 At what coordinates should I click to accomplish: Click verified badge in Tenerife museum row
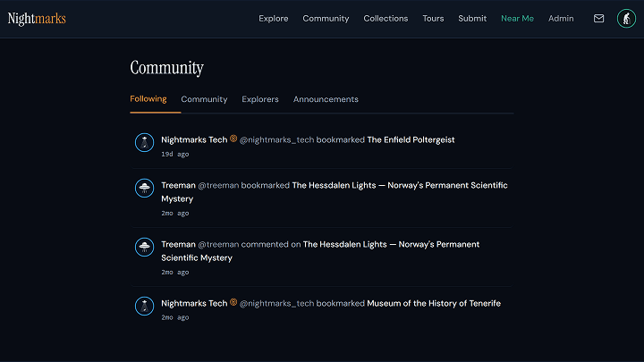[x=233, y=302]
